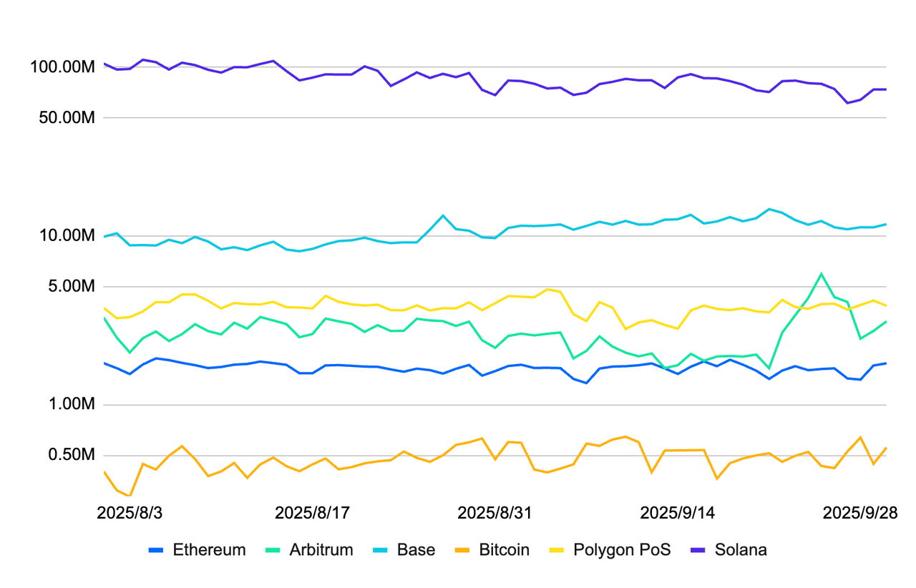Click the Ethereum blue legend swatch
The image size is (916, 588).
click(157, 550)
